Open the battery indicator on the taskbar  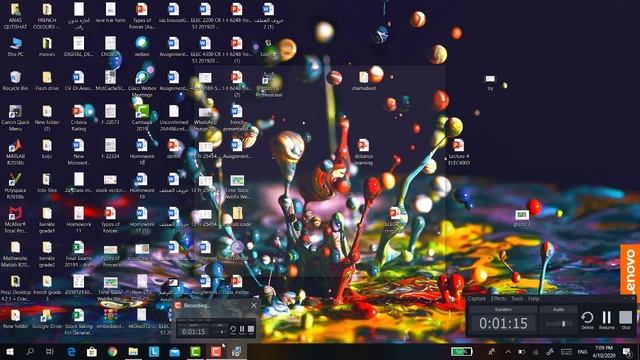coord(461,351)
